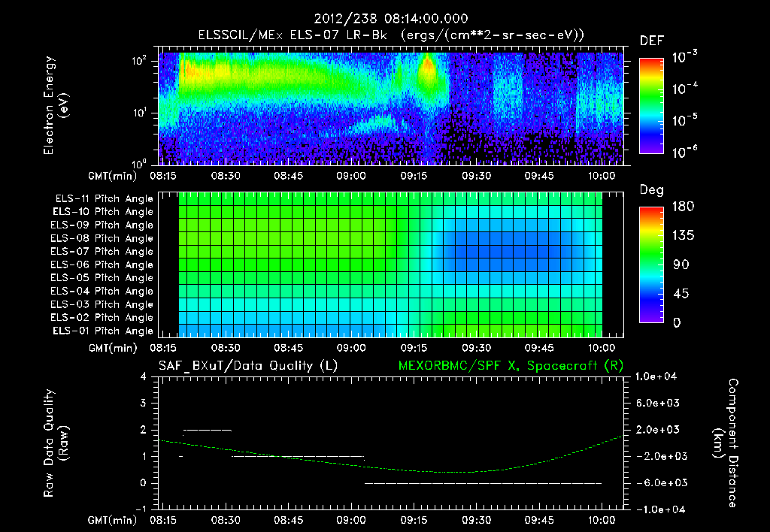Click the DEF color scale bar

(651, 106)
